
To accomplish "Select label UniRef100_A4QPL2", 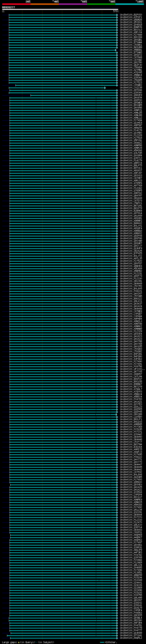I will (x=131, y=638).
